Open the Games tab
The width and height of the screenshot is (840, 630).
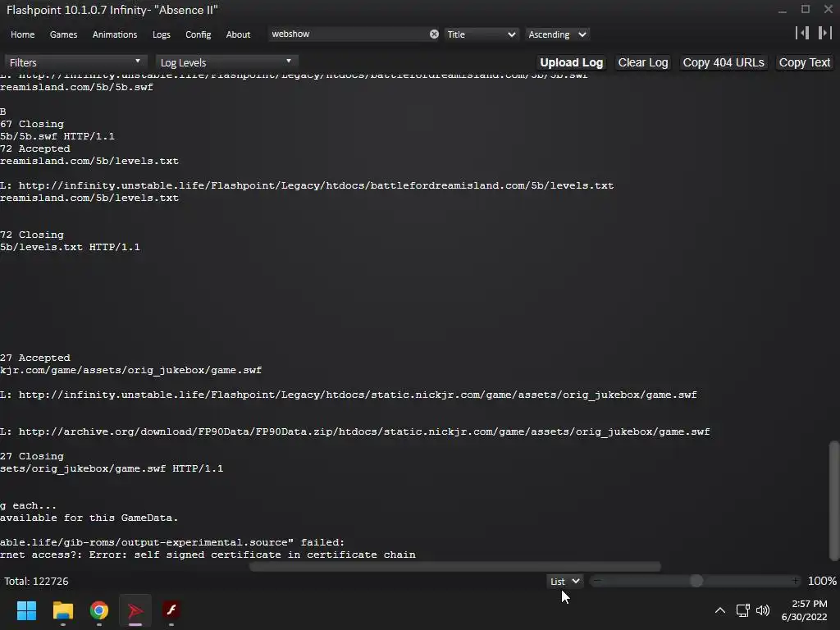pos(63,34)
